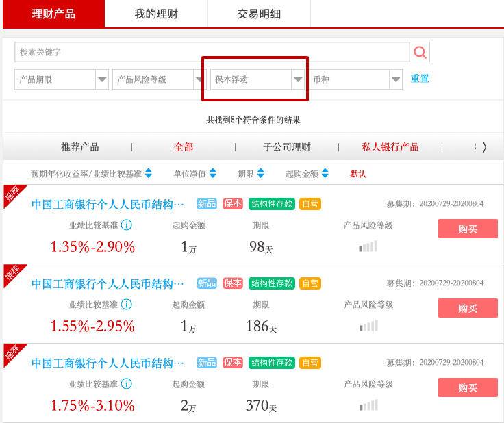
Task: Open the 产品风险等级 dropdown
Action: coord(158,79)
